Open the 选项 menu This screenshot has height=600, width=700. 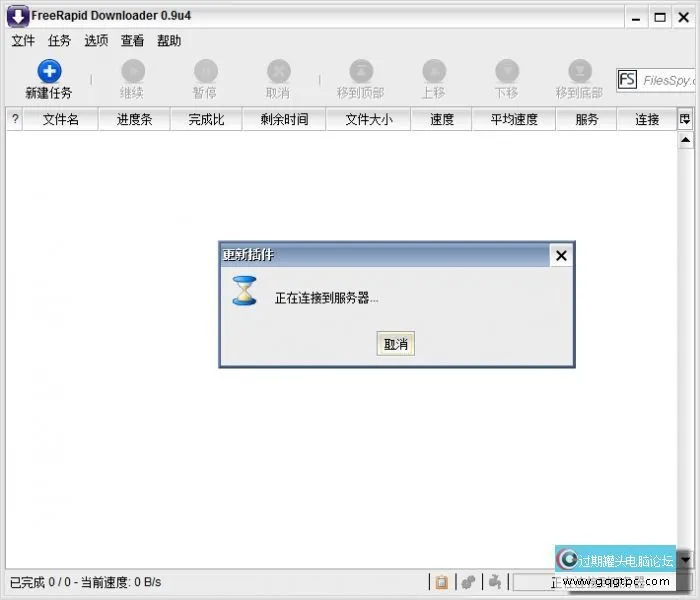(x=96, y=41)
